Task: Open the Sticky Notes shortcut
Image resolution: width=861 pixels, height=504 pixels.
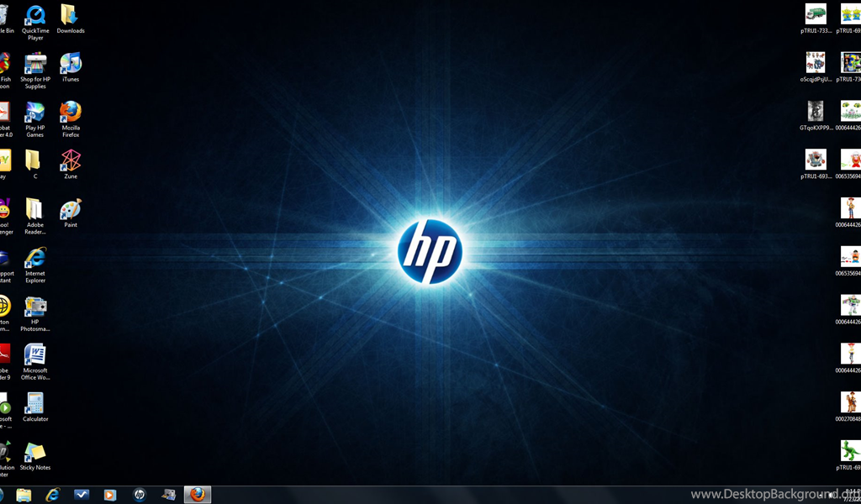Action: click(35, 456)
